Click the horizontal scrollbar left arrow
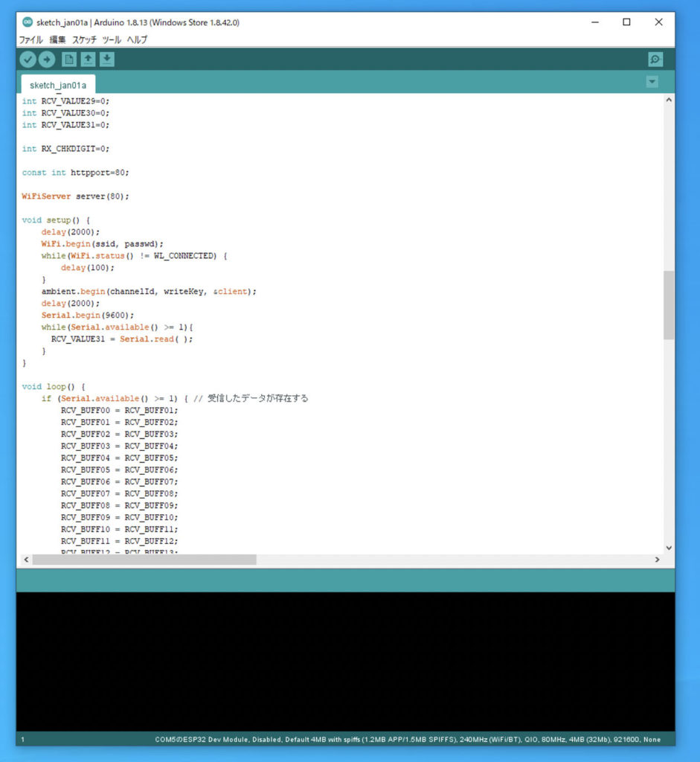 coord(26,560)
